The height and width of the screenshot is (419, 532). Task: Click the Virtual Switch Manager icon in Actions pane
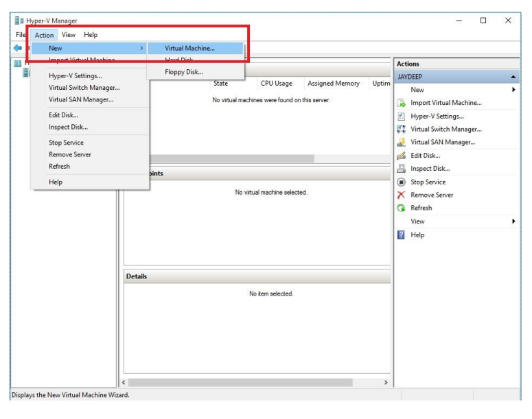tap(402, 129)
